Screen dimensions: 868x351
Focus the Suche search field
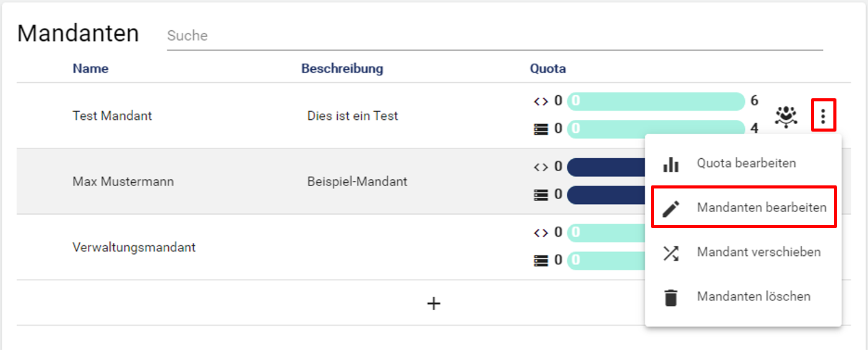tap(495, 36)
